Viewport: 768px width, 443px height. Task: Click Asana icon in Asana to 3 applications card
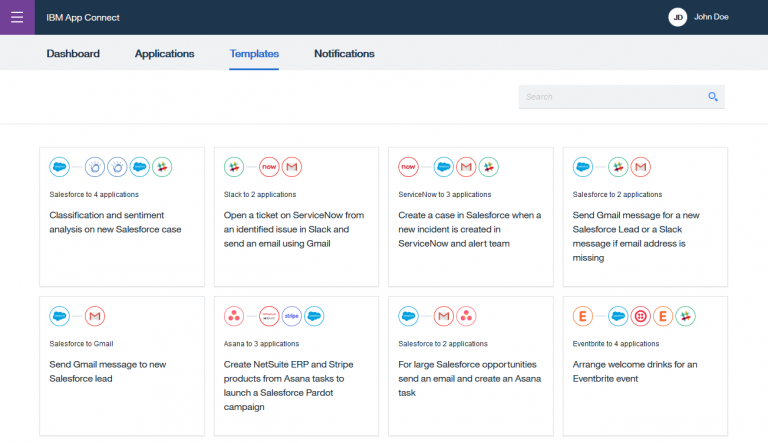pos(234,316)
